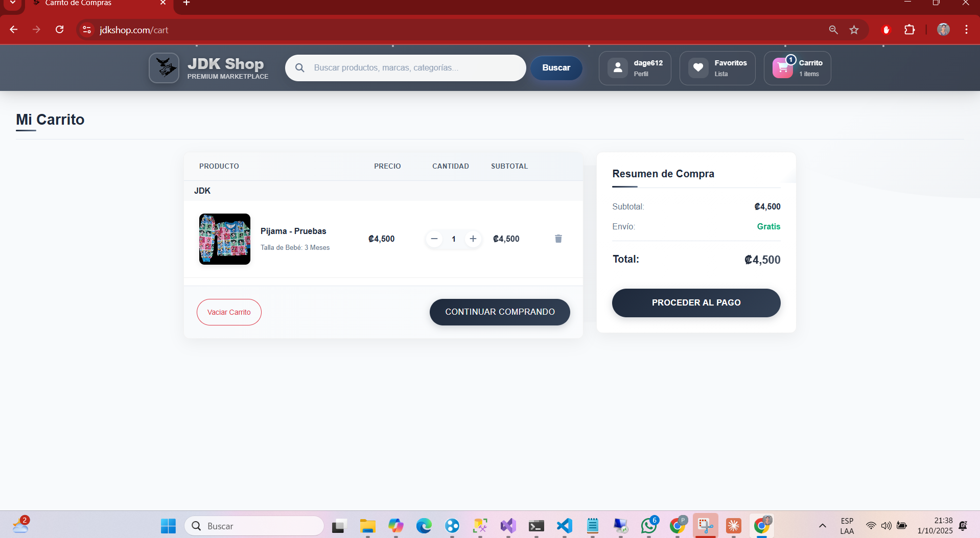Increase Pijama quantity with plus button
980x538 pixels.
(x=473, y=239)
